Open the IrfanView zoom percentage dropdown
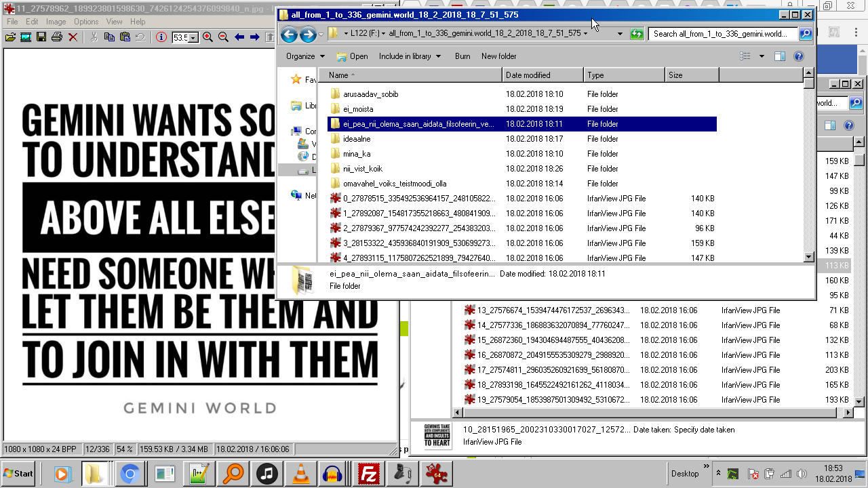The image size is (868, 488). point(193,38)
